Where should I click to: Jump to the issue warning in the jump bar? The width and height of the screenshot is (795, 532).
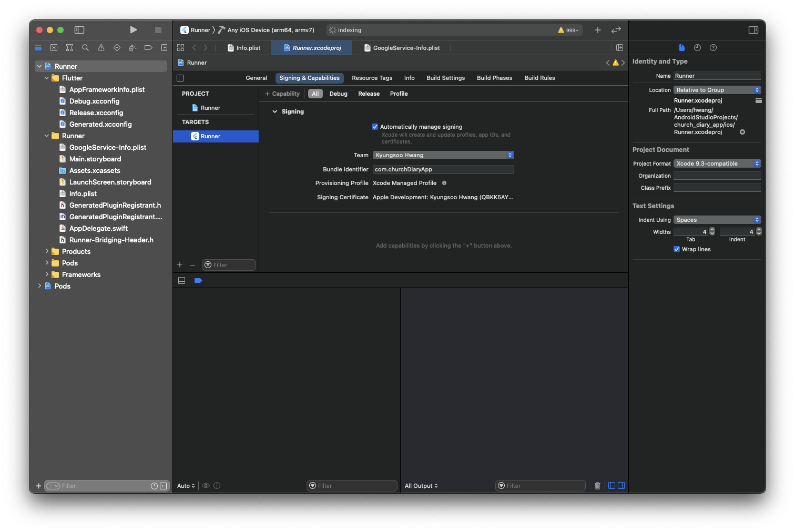pos(616,63)
